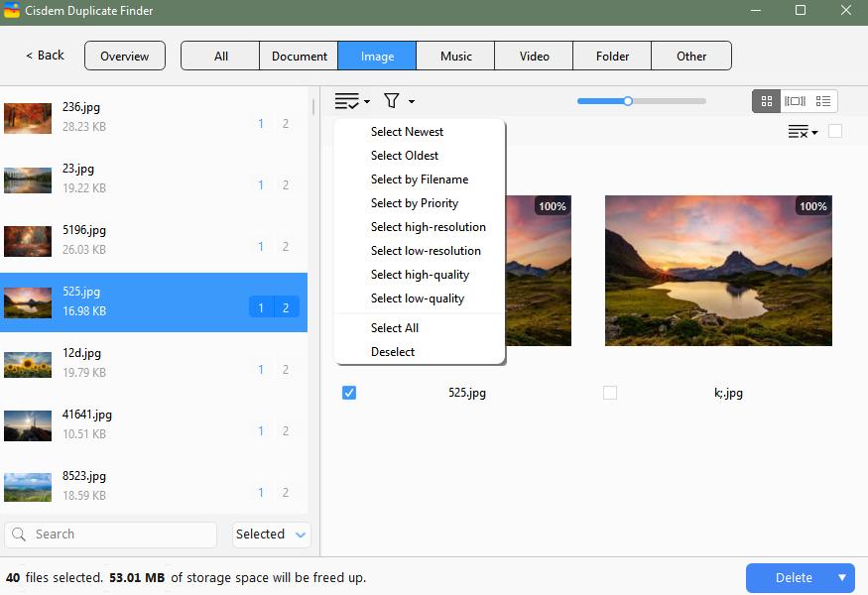
Task: Toggle the group select-all checkbox above results
Action: pos(836,131)
